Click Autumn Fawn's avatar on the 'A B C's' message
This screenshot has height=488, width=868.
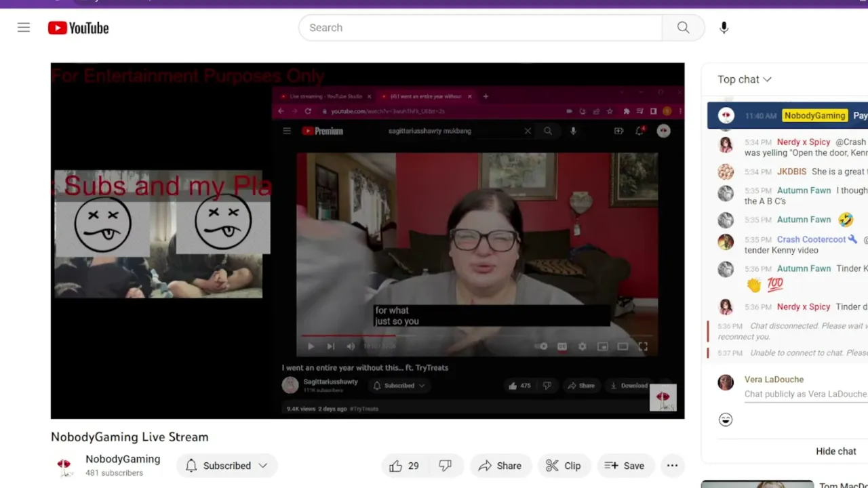point(726,192)
